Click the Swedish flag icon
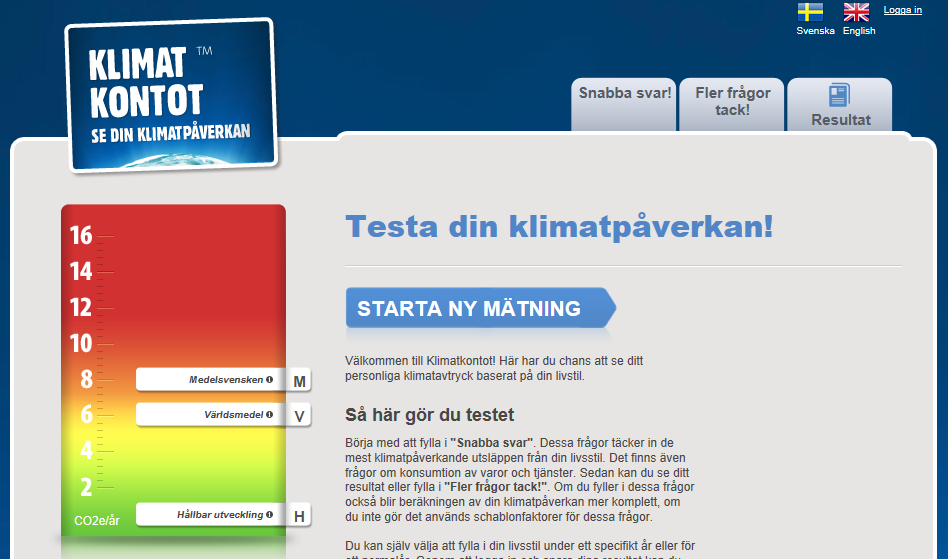This screenshot has width=948, height=559. (810, 12)
